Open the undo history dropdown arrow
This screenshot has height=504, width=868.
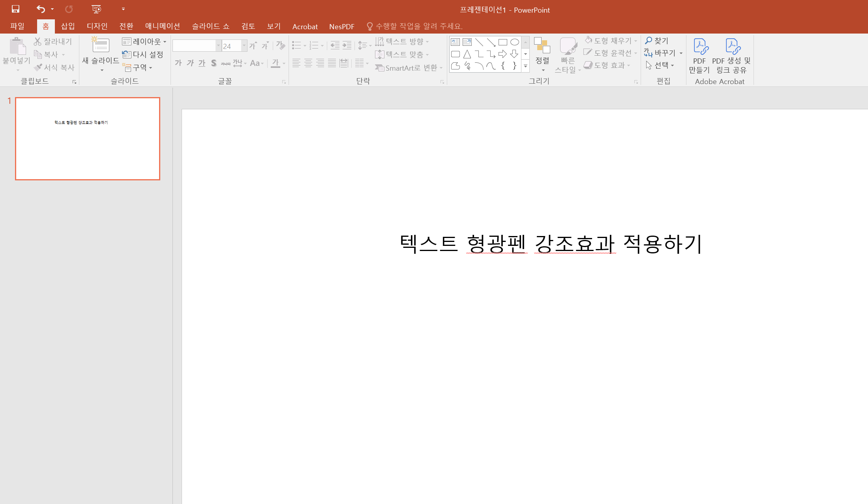(x=52, y=9)
